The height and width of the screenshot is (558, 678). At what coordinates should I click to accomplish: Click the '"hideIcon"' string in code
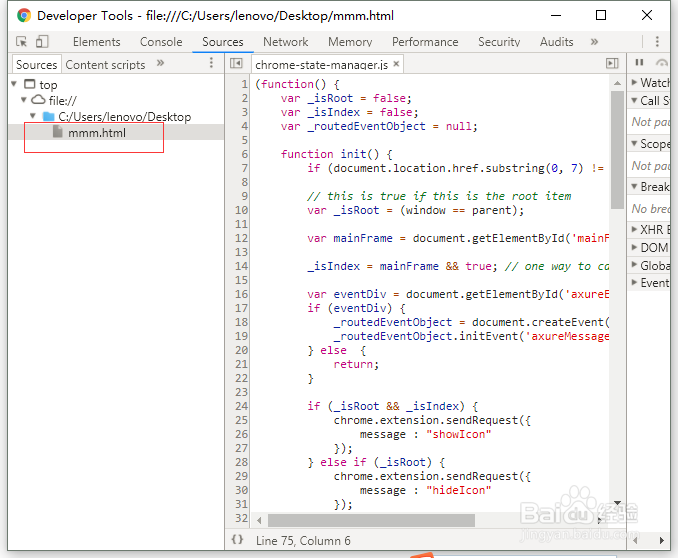(458, 490)
